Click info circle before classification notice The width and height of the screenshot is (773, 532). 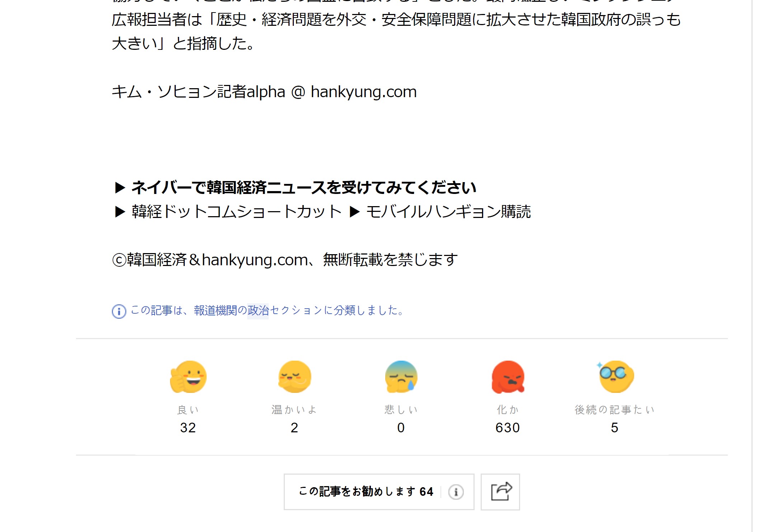[x=119, y=311]
